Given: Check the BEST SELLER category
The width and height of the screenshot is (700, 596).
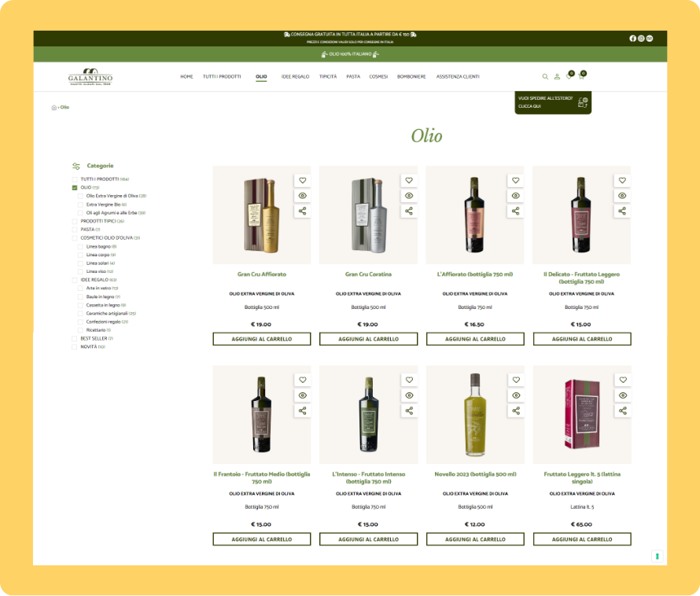Looking at the screenshot, I should [x=75, y=339].
